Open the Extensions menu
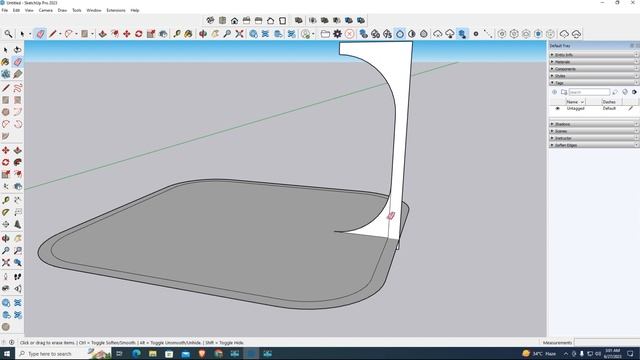 [116, 10]
